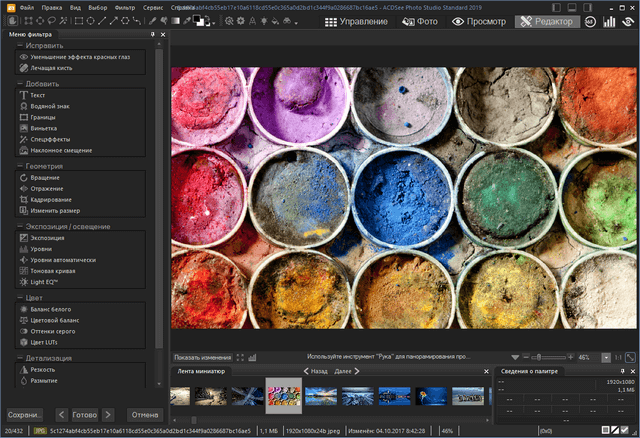Pin the Сведения о палитре panel
Viewport: 640px width, 438px height.
[623, 372]
